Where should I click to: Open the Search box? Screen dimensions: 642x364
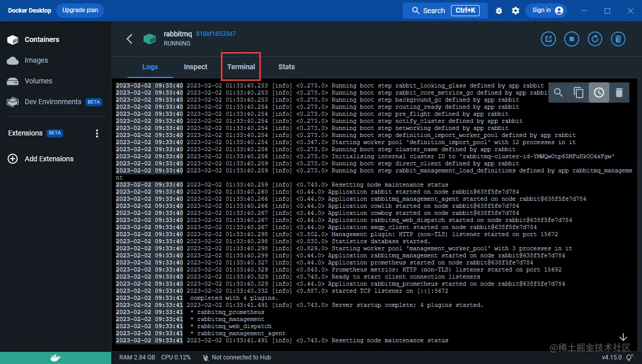pyautogui.click(x=445, y=11)
